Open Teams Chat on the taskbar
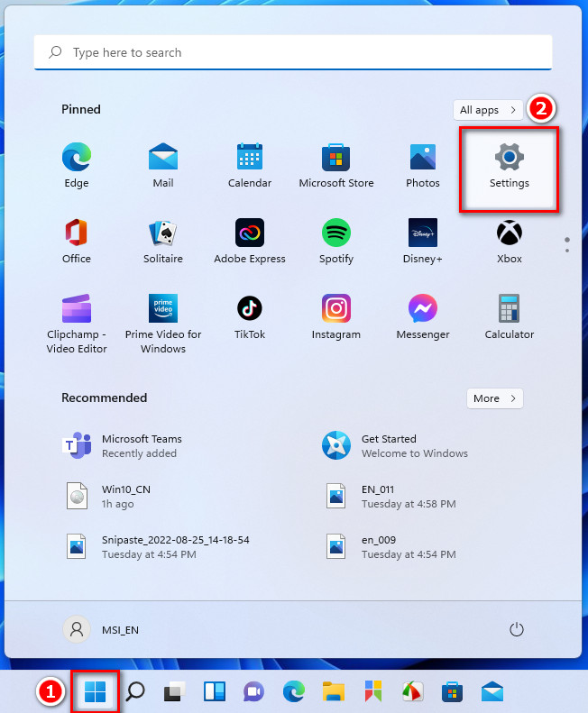Screen dimensions: 588x713 tap(254, 691)
